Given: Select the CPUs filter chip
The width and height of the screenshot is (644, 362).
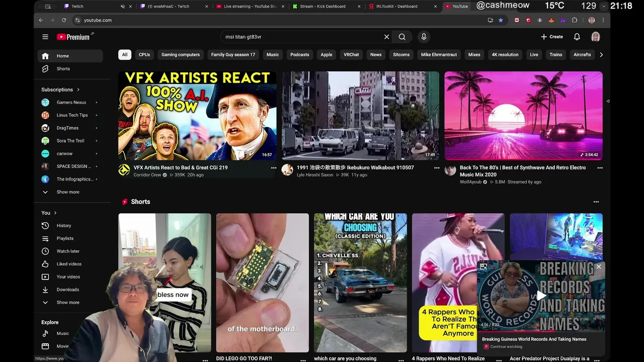Looking at the screenshot, I should coord(144,55).
